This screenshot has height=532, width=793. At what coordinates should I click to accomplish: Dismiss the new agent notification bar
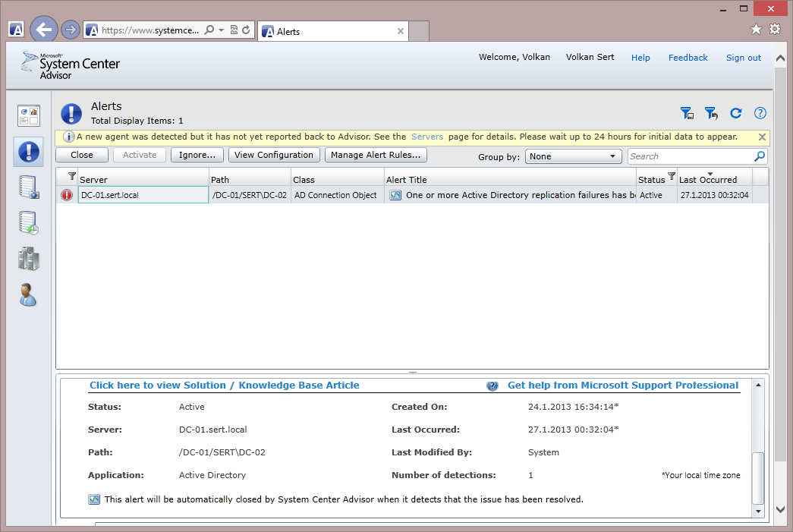[x=762, y=137]
